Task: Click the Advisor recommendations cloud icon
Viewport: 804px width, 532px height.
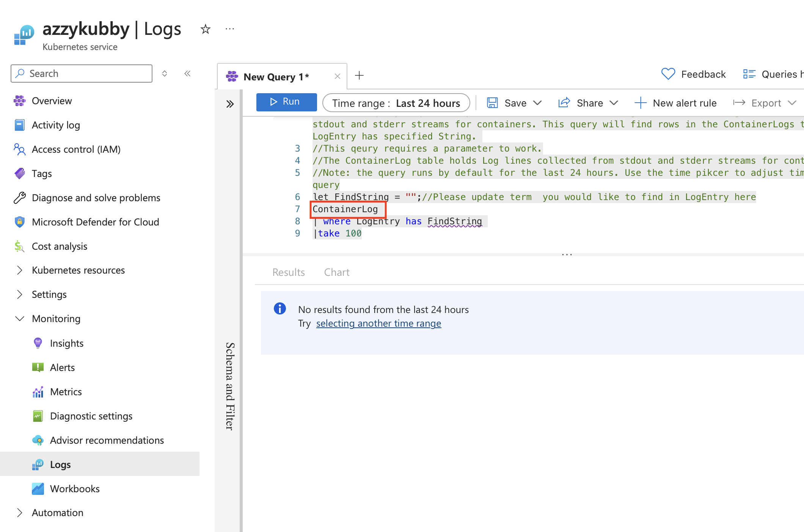Action: 38,440
